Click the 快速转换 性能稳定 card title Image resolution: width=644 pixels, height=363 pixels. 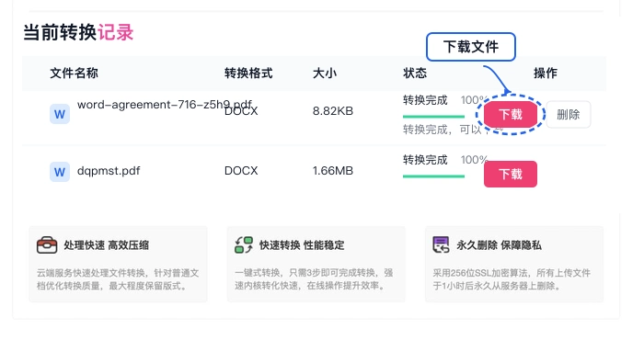302,245
